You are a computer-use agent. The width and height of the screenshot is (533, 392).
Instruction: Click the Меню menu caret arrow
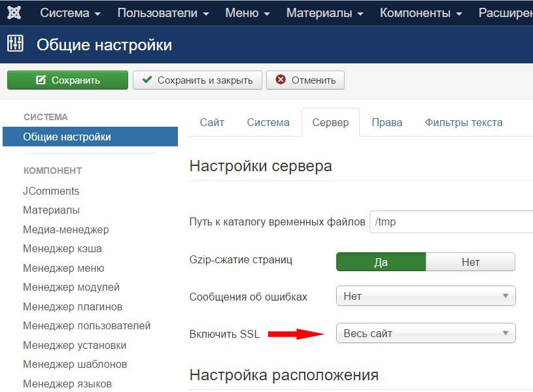click(x=267, y=14)
